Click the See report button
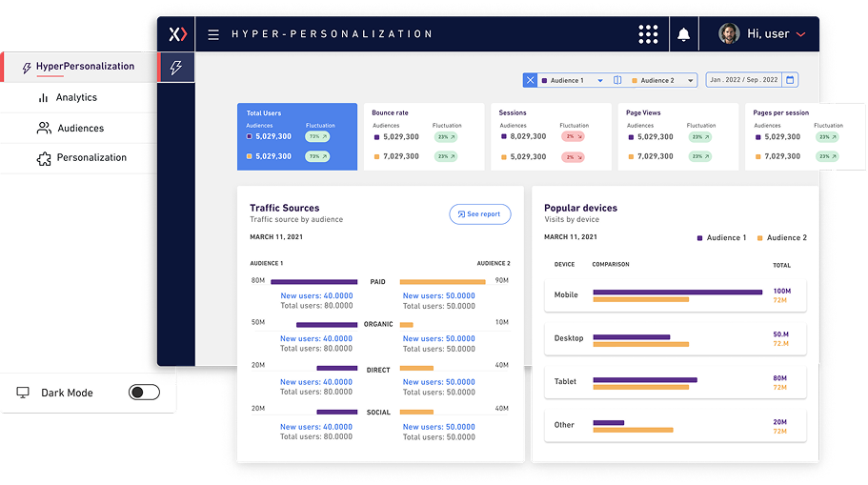868x485 pixels. pos(480,214)
